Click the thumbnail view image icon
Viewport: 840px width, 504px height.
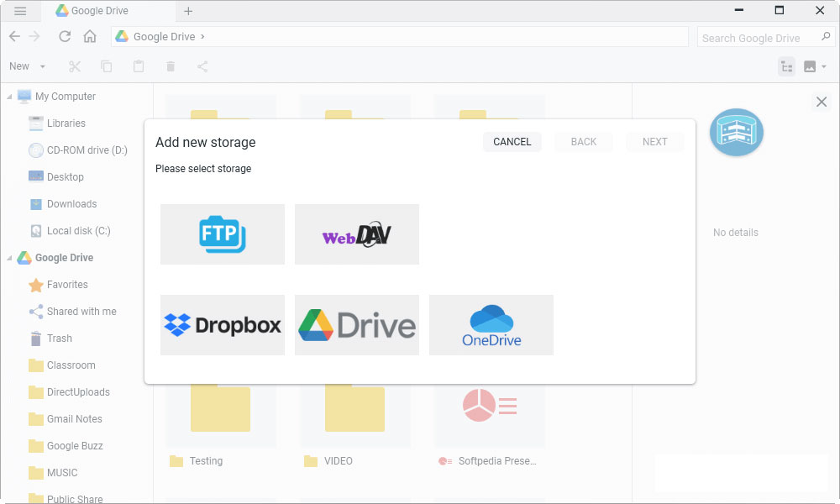tap(810, 66)
